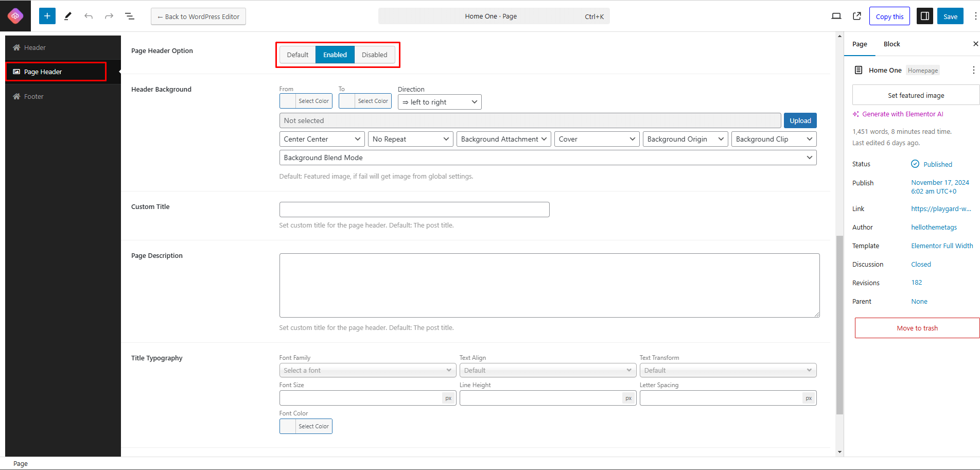Click Upload background image button
Image resolution: width=980 pixels, height=470 pixels.
(800, 120)
